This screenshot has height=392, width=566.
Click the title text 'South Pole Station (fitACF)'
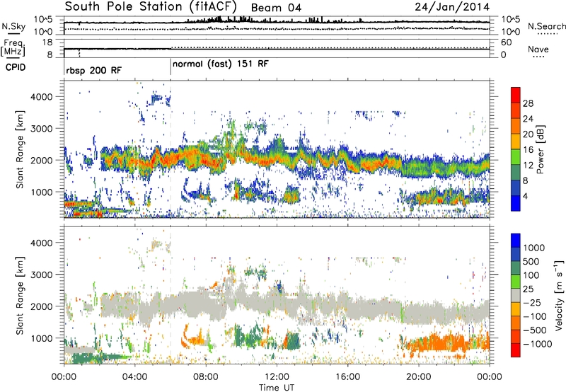(151, 6)
